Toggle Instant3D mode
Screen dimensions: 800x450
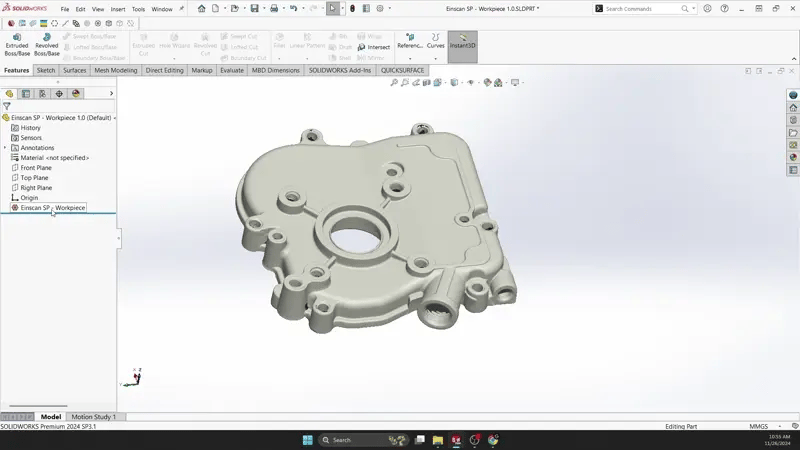pos(462,44)
